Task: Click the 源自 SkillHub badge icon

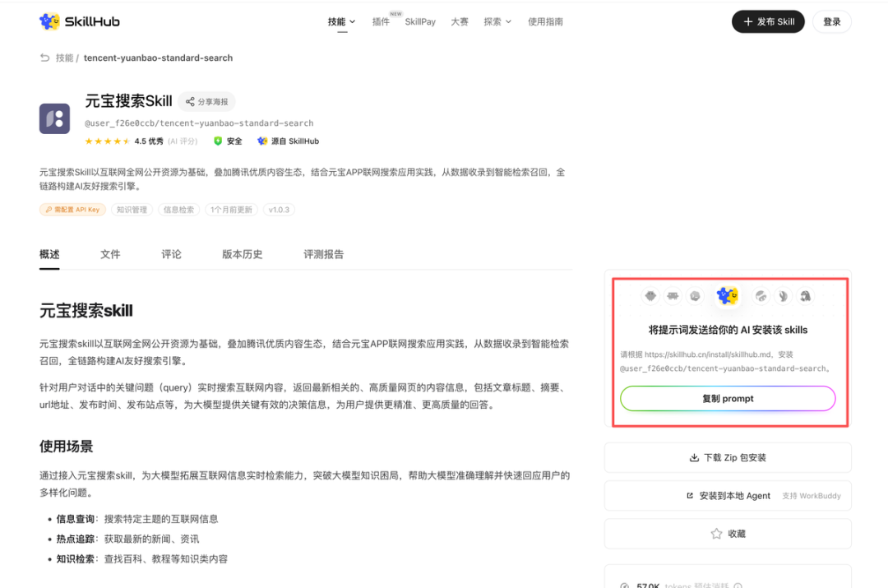Action: (262, 141)
